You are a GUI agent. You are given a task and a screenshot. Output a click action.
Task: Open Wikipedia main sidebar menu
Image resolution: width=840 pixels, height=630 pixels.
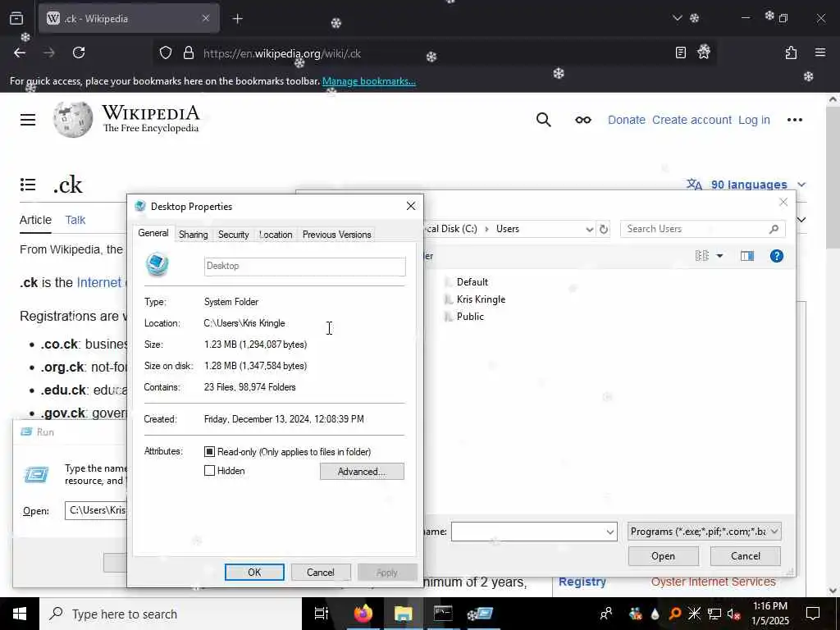[28, 120]
